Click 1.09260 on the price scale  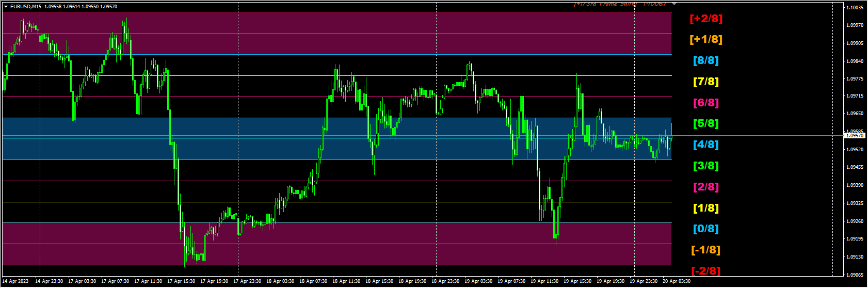click(856, 221)
